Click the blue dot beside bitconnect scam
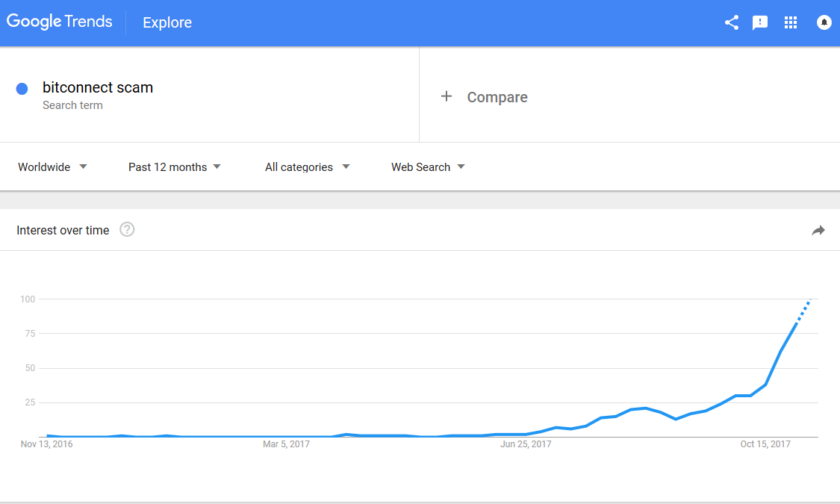840x504 pixels. tap(22, 89)
